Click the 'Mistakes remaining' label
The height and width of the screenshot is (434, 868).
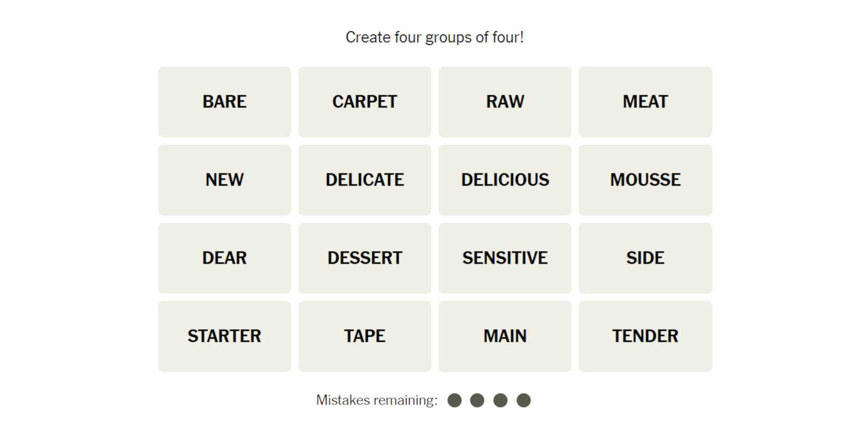click(377, 400)
